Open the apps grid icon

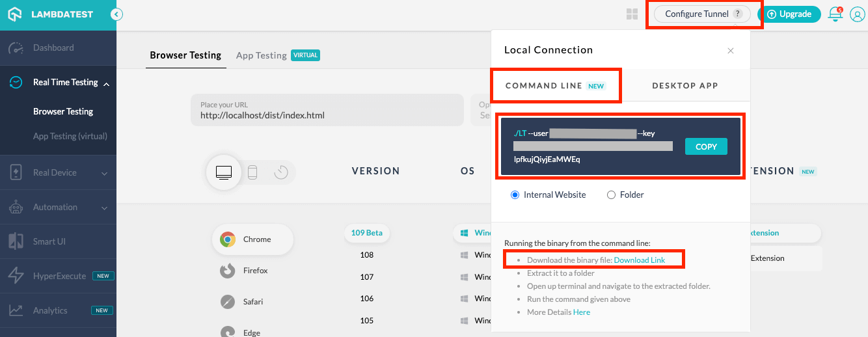[x=632, y=14]
